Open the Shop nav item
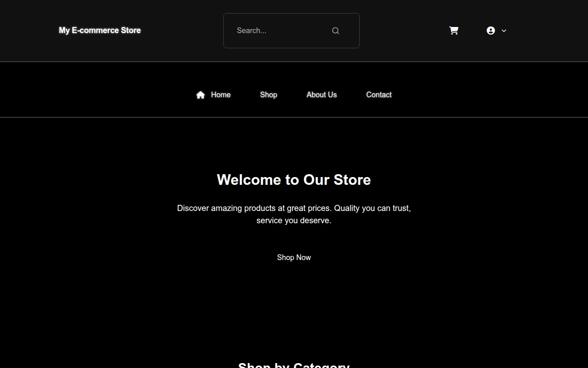 point(269,95)
